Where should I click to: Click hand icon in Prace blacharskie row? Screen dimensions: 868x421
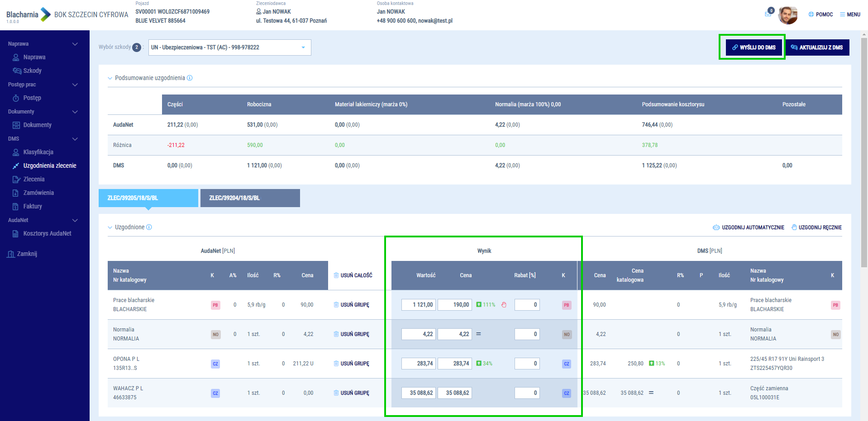click(504, 305)
